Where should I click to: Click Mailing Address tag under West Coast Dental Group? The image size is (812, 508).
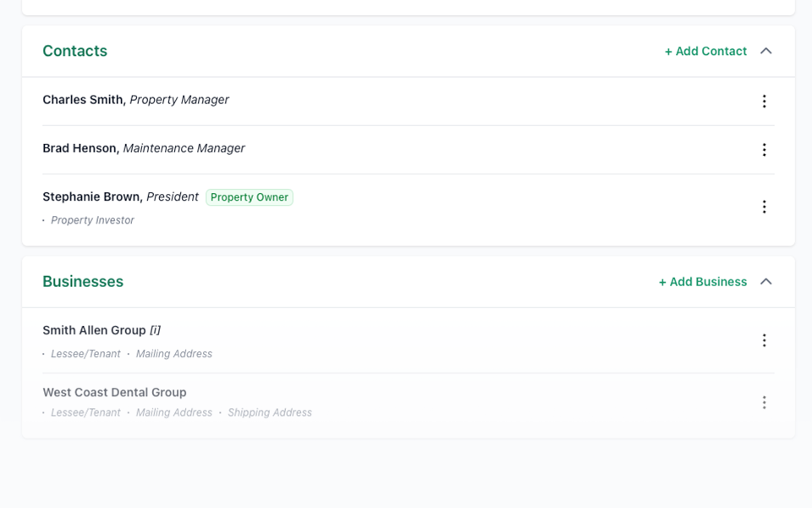tap(174, 412)
